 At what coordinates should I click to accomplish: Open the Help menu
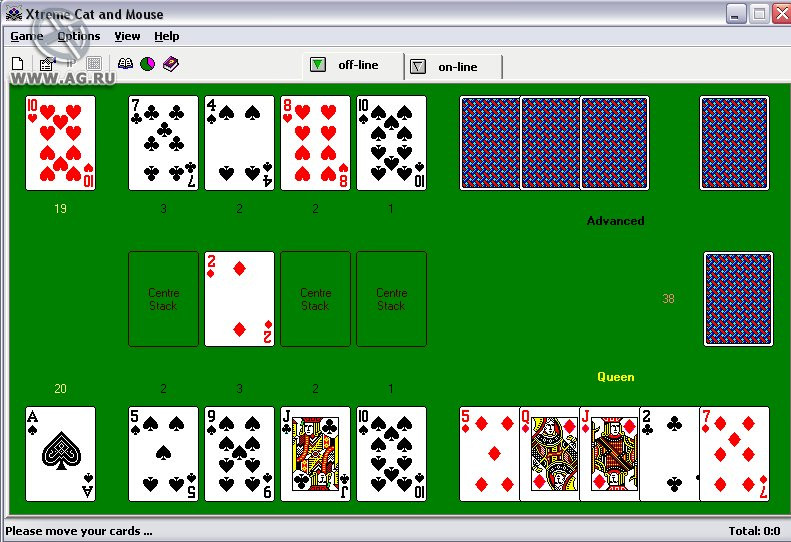coord(166,36)
